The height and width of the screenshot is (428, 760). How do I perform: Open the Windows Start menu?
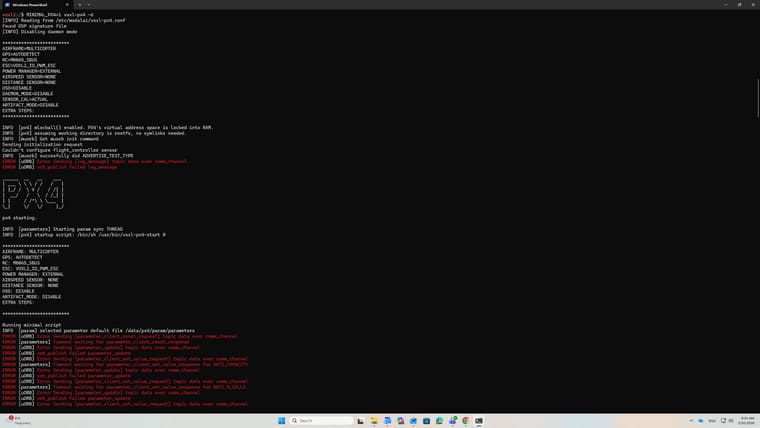tap(281, 420)
